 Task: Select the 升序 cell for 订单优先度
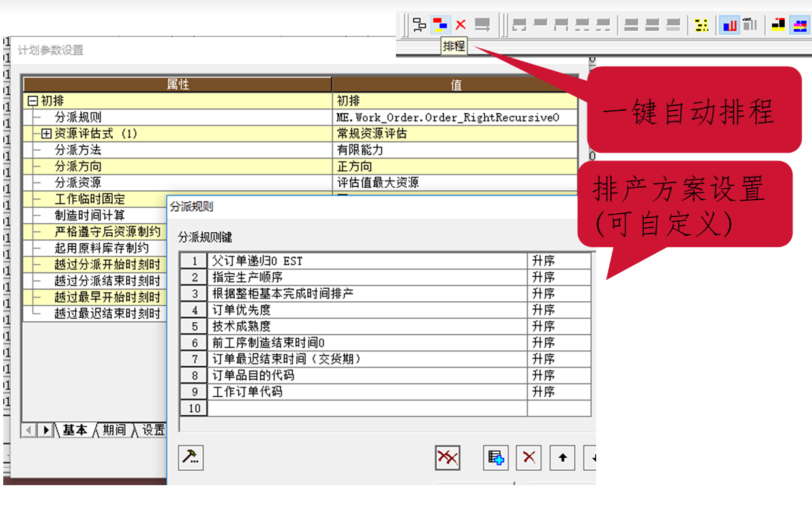[558, 310]
